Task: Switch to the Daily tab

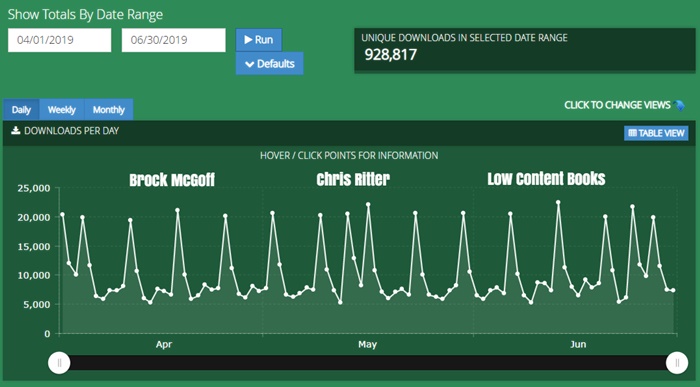Action: 21,110
